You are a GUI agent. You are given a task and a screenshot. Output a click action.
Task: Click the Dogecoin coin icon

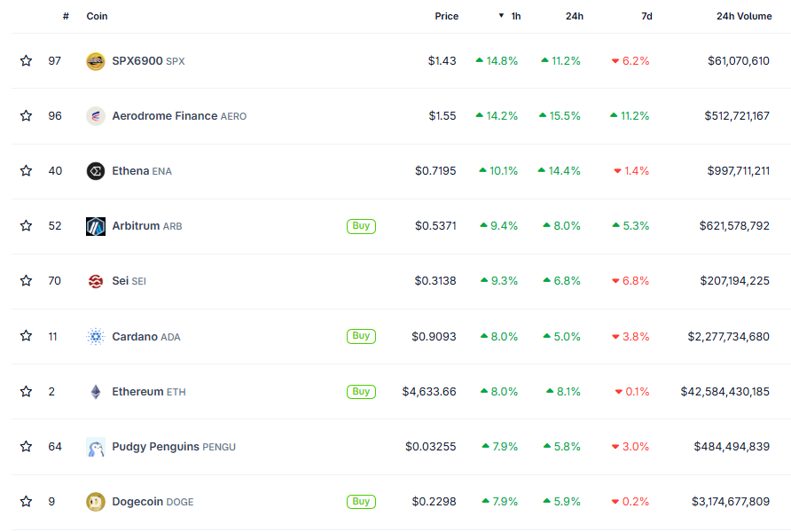point(96,502)
